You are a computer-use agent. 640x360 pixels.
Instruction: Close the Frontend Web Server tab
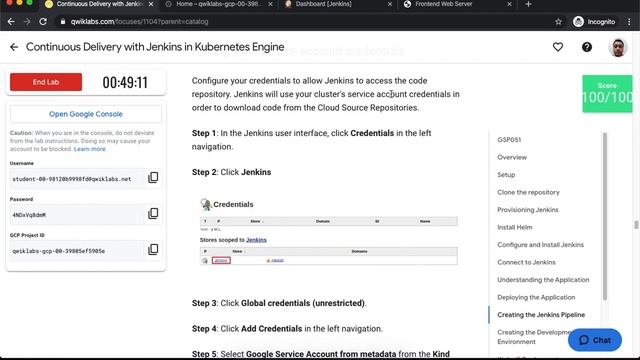point(509,4)
